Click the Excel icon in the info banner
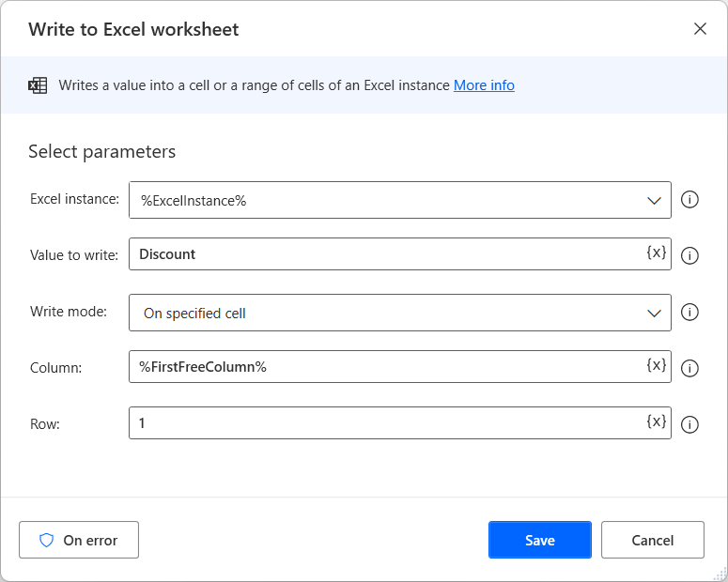This screenshot has height=582, width=728. [38, 85]
